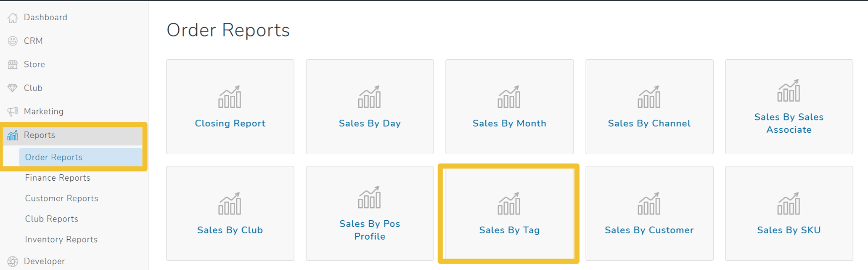The image size is (868, 270).
Task: Click the Marketing megaphone icon
Action: pos(13,111)
